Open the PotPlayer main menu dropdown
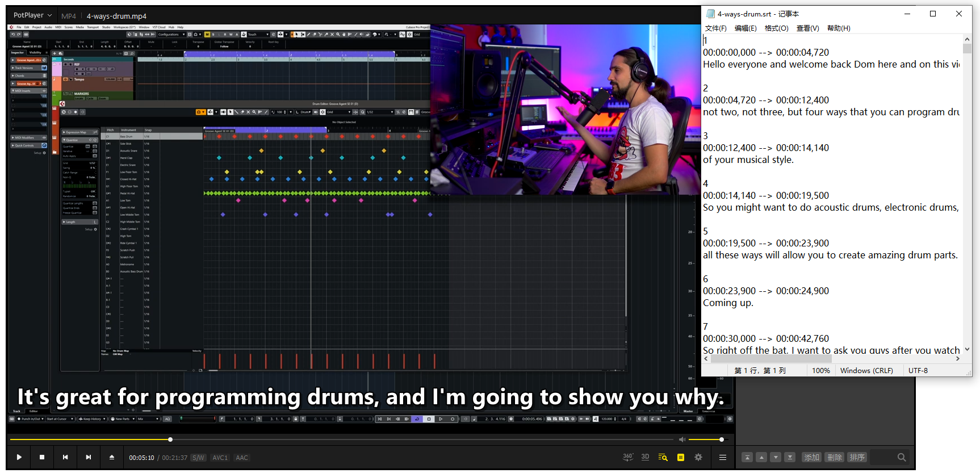The height and width of the screenshot is (473, 980). point(32,15)
